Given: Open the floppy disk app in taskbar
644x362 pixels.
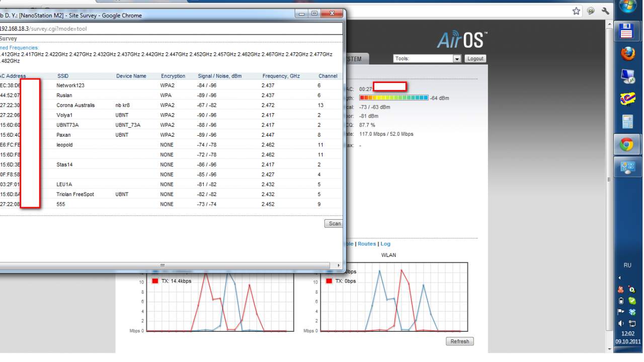Looking at the screenshot, I should coord(627,31).
